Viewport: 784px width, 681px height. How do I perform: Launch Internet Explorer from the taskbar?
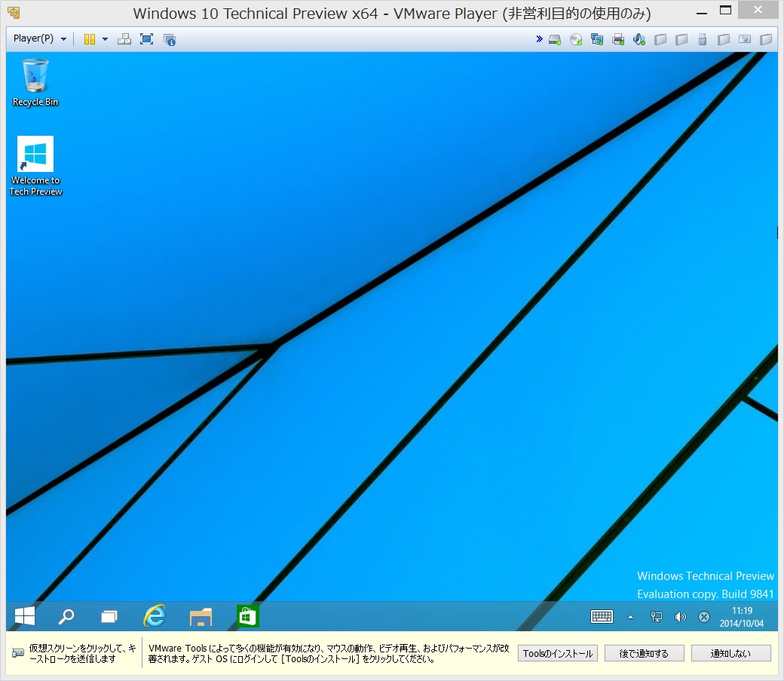(155, 616)
